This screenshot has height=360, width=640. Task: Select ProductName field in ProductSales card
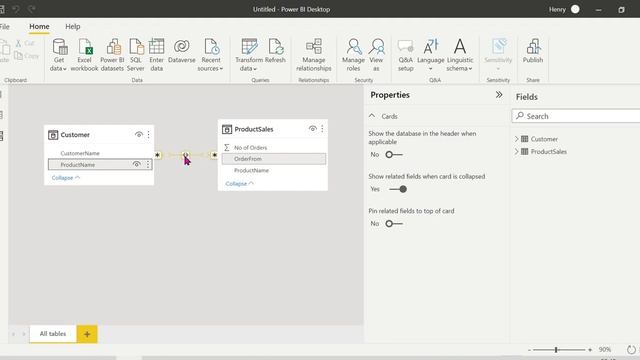pos(274,170)
